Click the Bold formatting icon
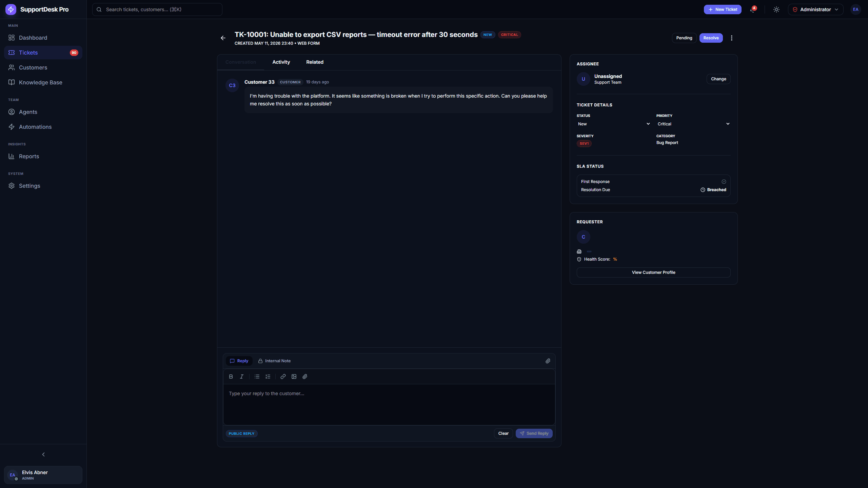Viewport: 868px width, 488px height. (x=231, y=377)
